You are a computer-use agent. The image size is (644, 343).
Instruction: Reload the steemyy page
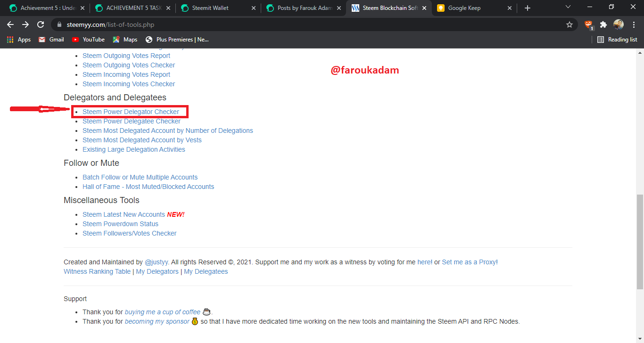coord(41,24)
